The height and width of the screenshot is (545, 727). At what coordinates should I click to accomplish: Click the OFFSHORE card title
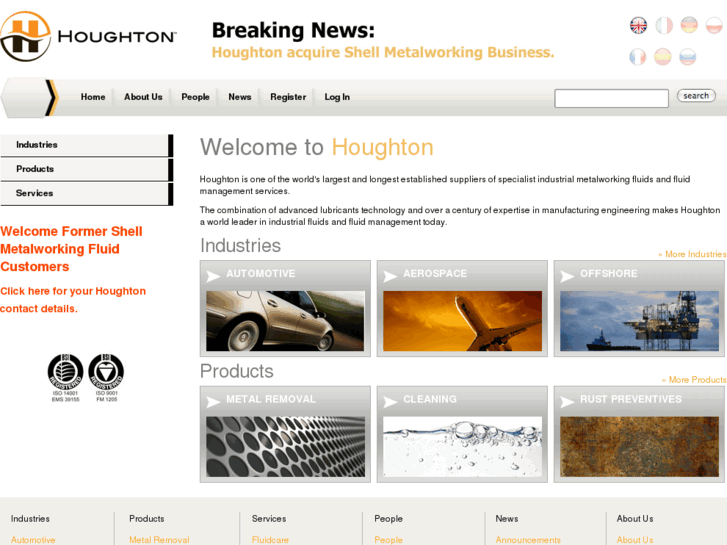tap(609, 274)
